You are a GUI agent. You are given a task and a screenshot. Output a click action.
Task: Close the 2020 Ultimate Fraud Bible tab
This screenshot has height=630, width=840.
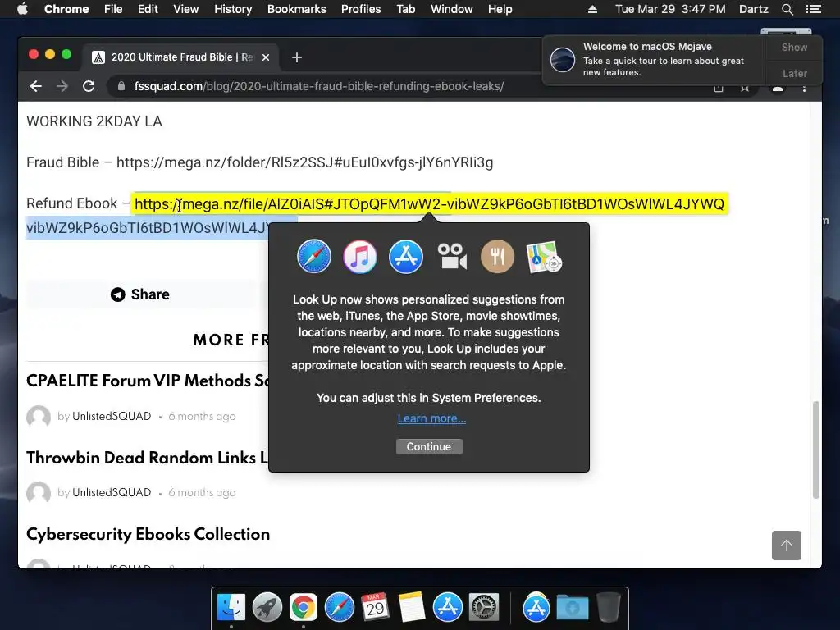click(x=266, y=57)
